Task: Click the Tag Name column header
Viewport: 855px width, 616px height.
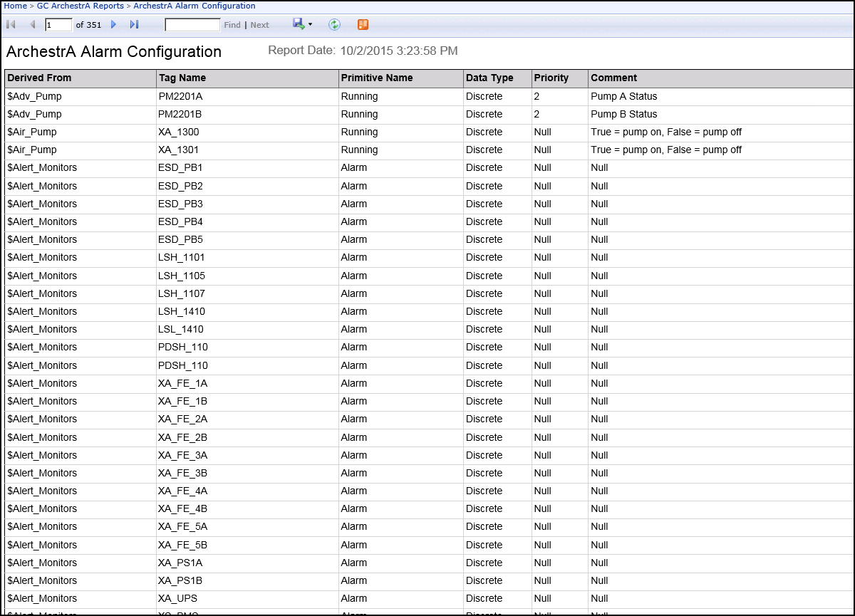Action: [x=182, y=78]
